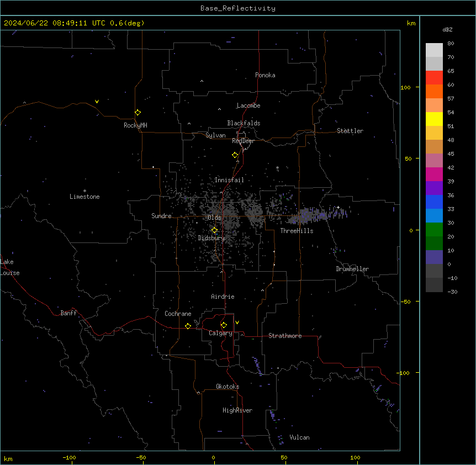The image size is (476, 465).
Task: Select the white plus marker northeast of ThreeHills
Action: pyautogui.click(x=338, y=207)
